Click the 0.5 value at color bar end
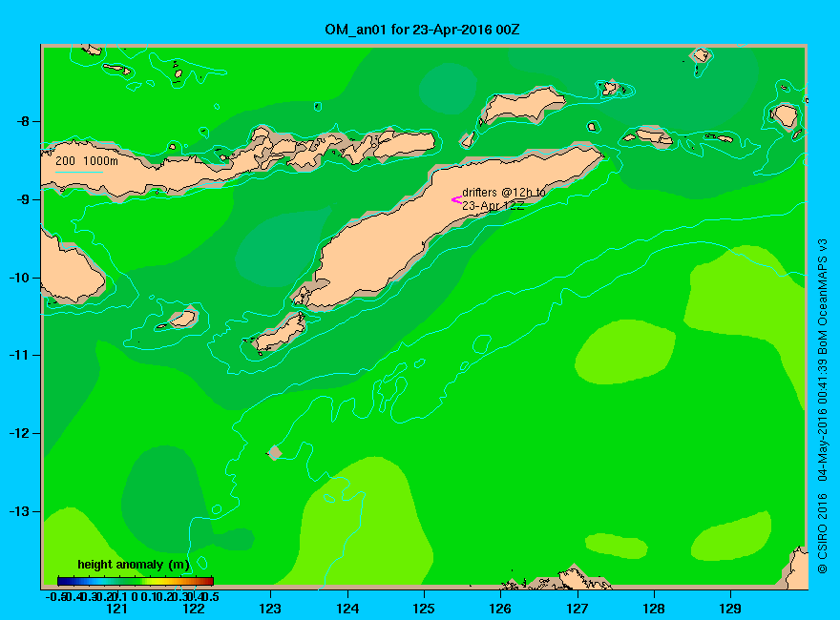 pos(212,596)
